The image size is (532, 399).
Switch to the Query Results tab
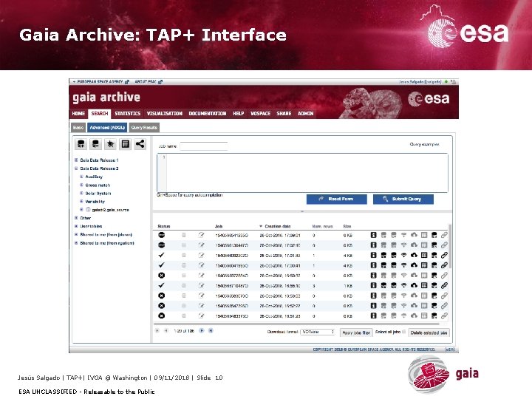(144, 128)
